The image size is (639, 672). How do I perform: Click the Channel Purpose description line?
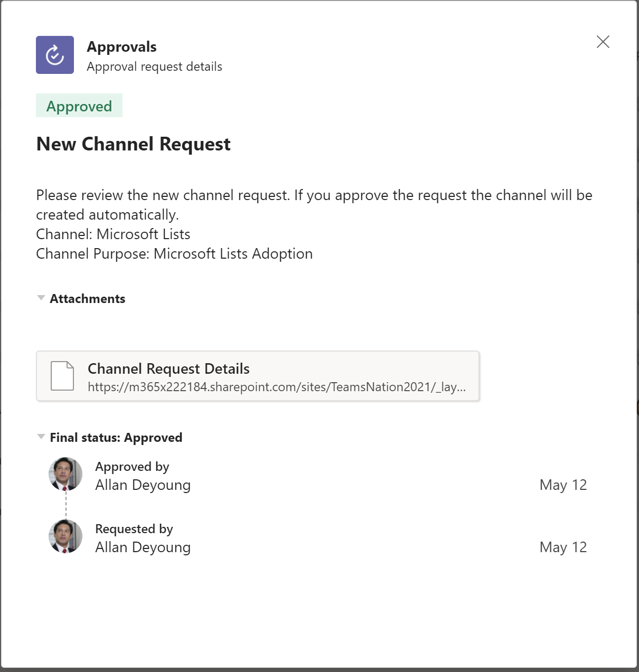[x=174, y=254]
